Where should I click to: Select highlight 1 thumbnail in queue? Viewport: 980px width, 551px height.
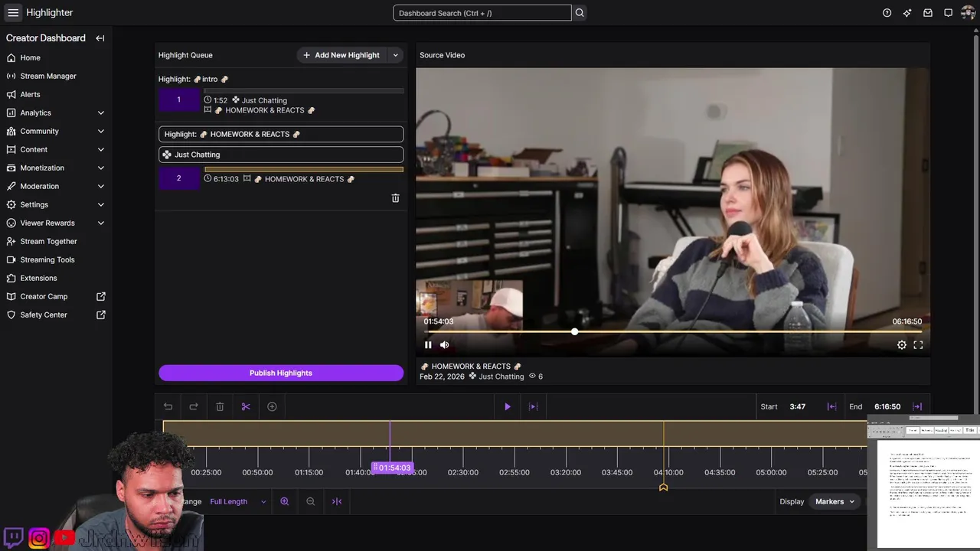pyautogui.click(x=179, y=99)
